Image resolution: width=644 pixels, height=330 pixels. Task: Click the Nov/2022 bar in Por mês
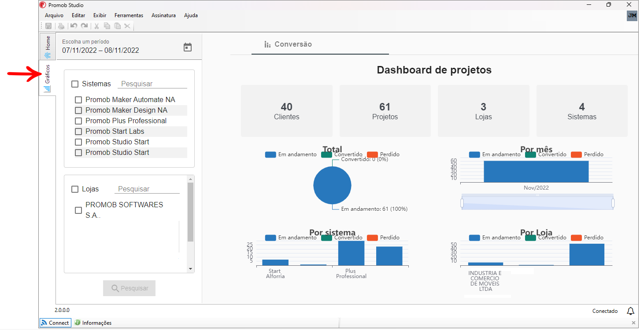pos(536,172)
